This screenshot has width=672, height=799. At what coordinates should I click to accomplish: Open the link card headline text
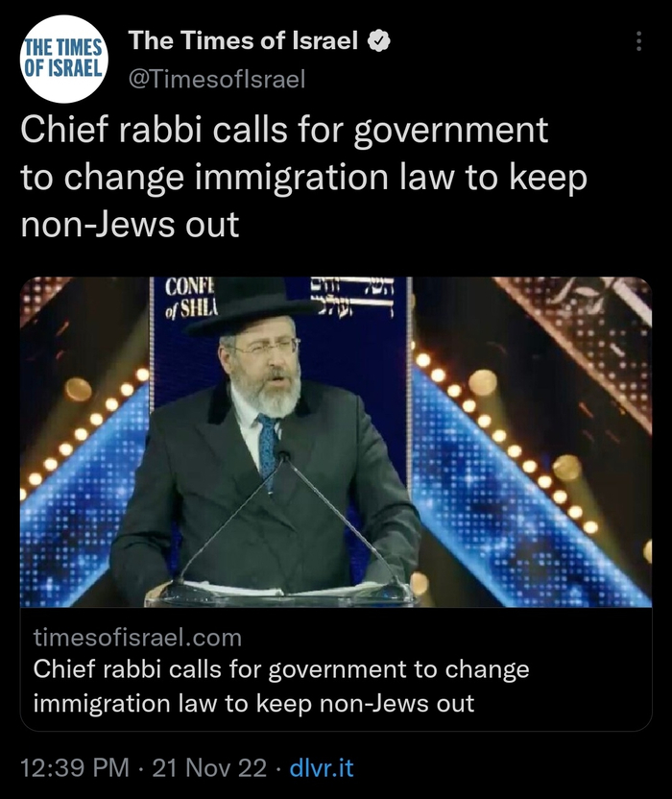click(x=280, y=686)
